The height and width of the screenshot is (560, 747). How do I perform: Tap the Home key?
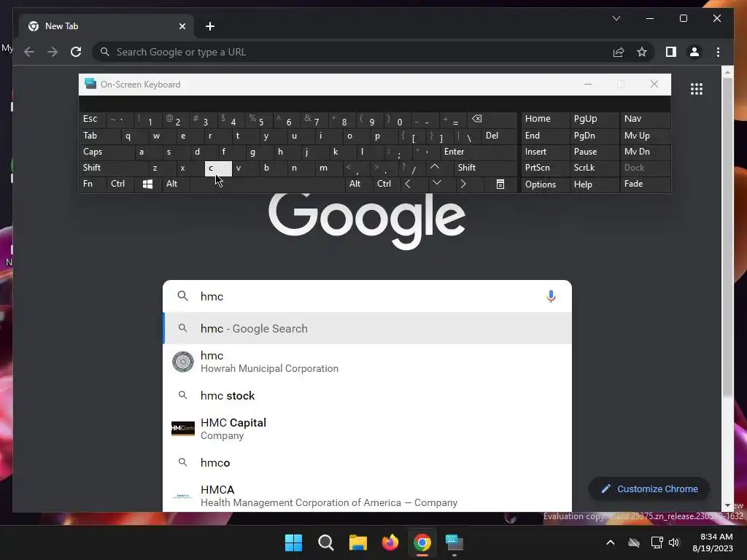point(545,119)
